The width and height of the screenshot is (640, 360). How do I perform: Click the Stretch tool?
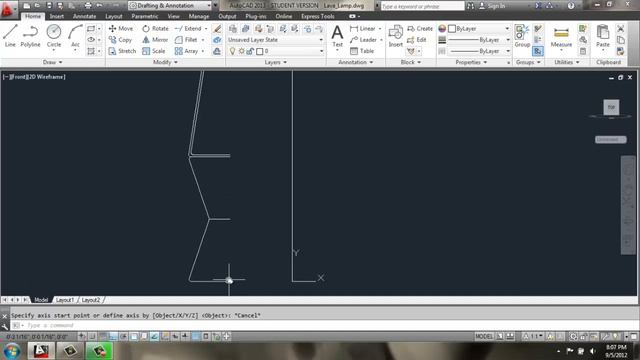click(122, 51)
